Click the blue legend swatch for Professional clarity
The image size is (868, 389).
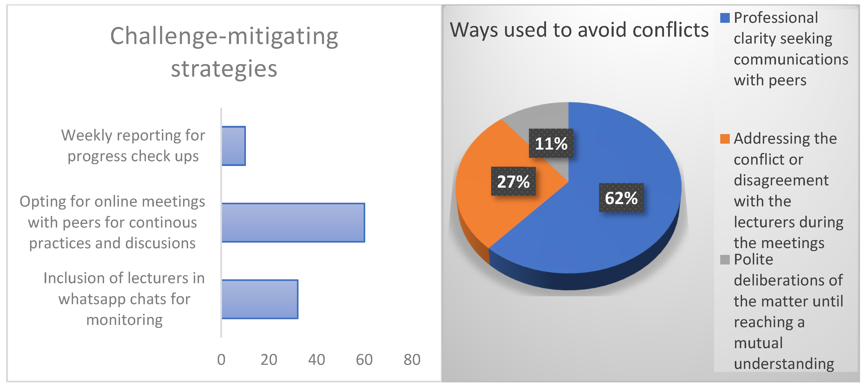pyautogui.click(x=725, y=18)
